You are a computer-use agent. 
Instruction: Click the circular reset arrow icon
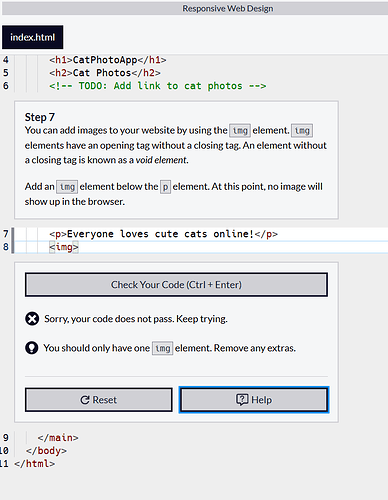pos(85,400)
